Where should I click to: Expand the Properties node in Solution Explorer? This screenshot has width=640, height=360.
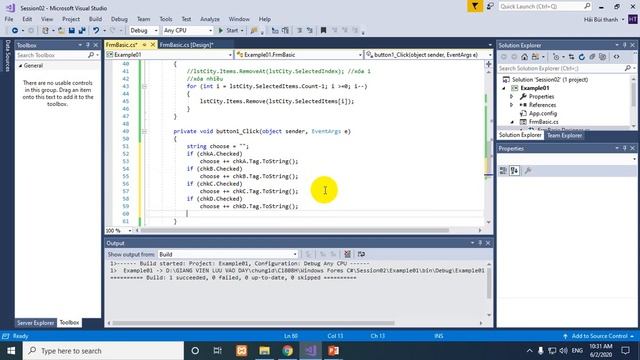click(511, 97)
